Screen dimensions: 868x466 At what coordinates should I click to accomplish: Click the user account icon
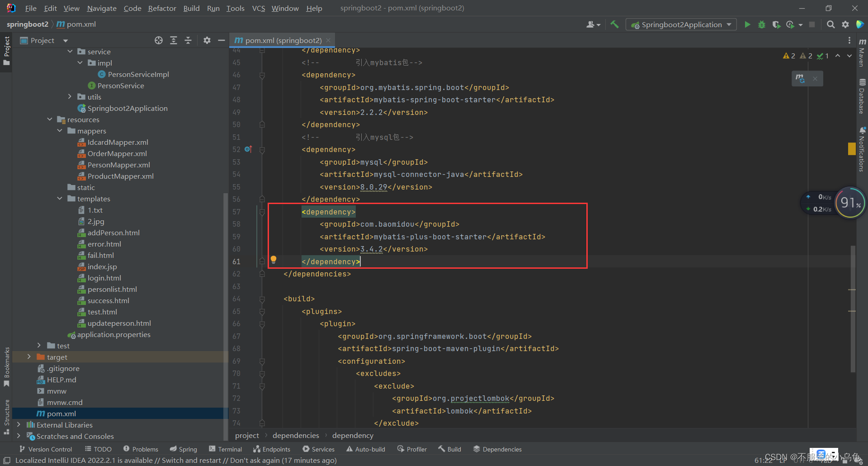(x=591, y=24)
